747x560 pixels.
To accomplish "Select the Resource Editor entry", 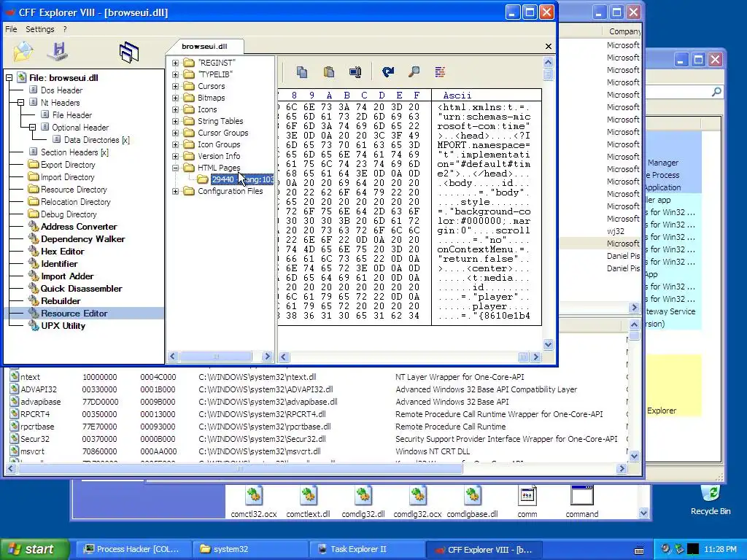I will [74, 314].
